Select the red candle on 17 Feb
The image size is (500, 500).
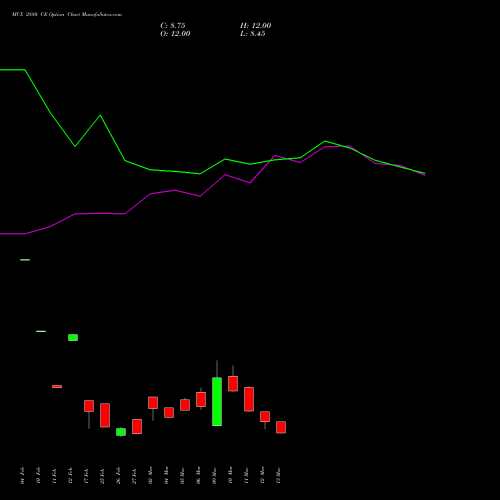89,406
